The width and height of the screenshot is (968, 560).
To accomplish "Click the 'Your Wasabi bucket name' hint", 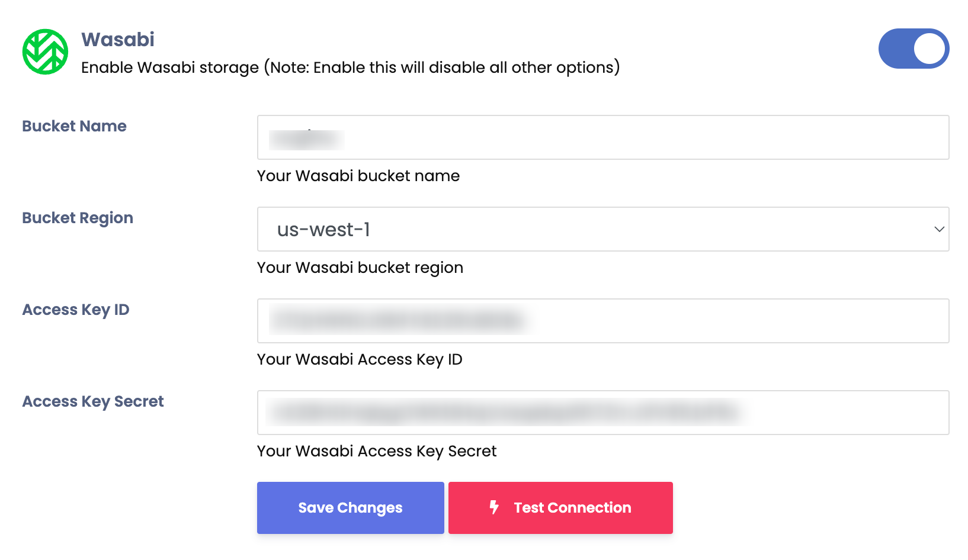I will click(358, 176).
